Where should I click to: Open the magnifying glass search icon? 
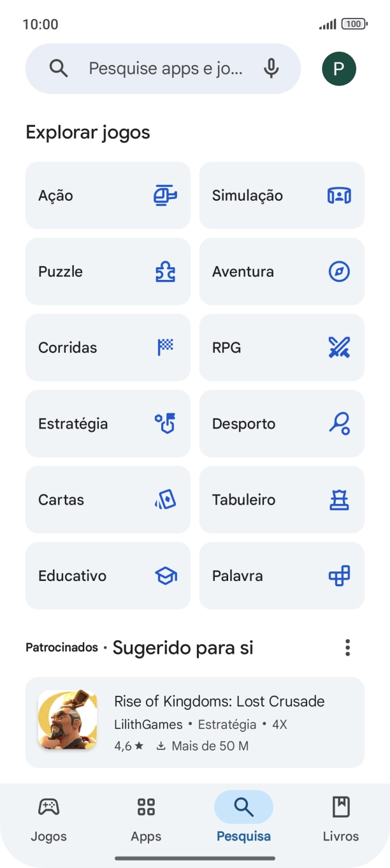58,68
